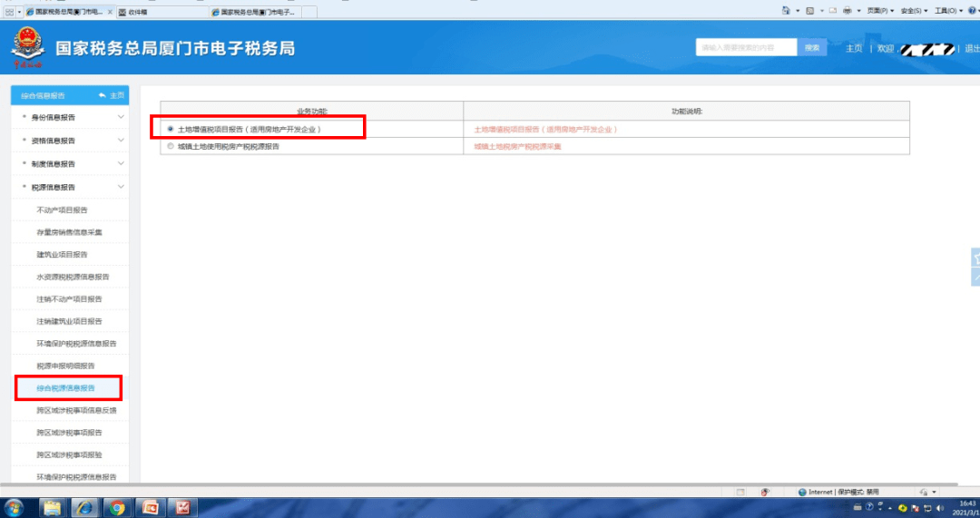Switch to the last 国家税务总局厦门市电子 tab
Image resolution: width=980 pixels, height=518 pixels.
click(256, 12)
